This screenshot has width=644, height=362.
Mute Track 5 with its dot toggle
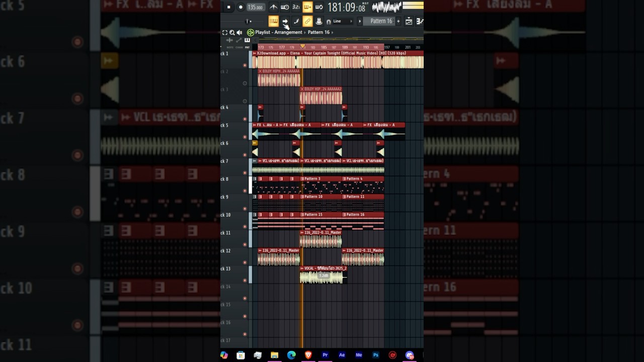tap(245, 137)
